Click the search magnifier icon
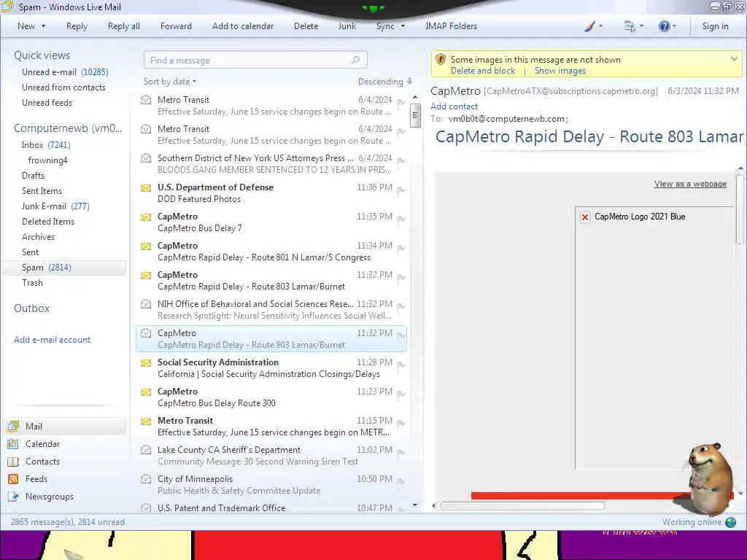747x560 pixels. tap(355, 60)
